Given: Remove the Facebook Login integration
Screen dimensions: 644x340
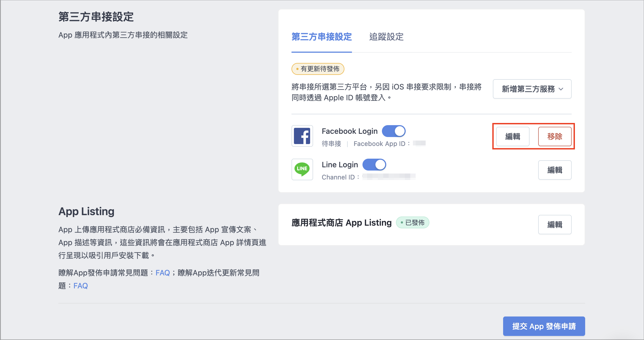Looking at the screenshot, I should tap(555, 136).
